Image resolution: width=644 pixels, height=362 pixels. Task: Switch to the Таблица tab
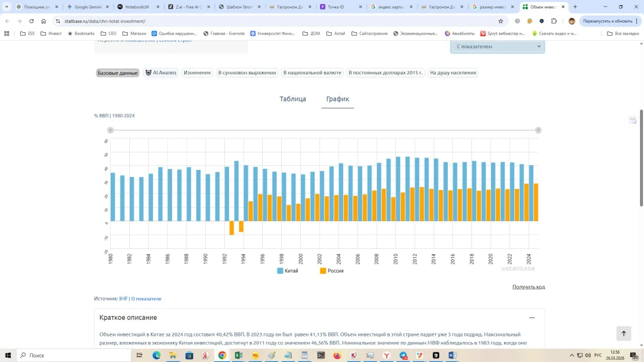(x=293, y=99)
